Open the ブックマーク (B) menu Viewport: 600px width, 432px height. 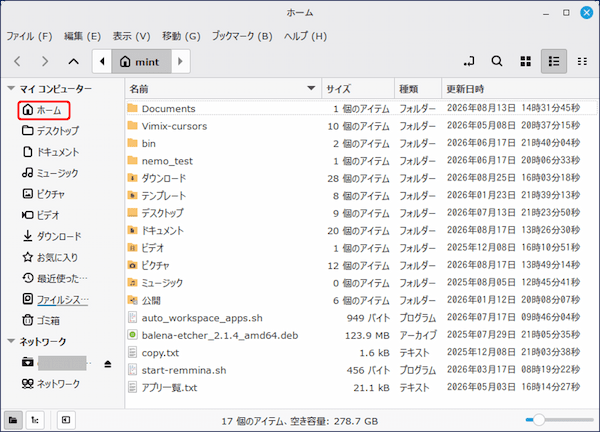[242, 36]
